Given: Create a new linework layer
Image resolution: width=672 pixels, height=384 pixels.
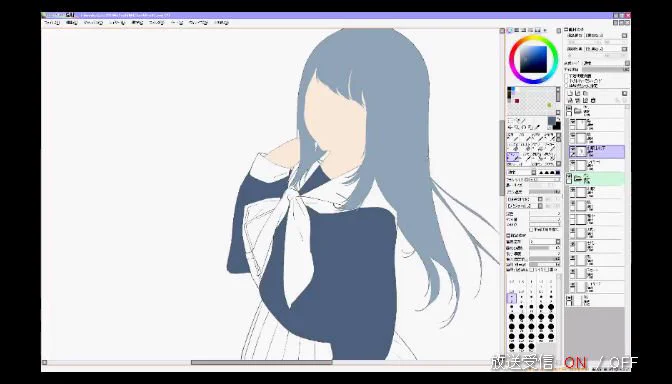Looking at the screenshot, I should coord(577,93).
